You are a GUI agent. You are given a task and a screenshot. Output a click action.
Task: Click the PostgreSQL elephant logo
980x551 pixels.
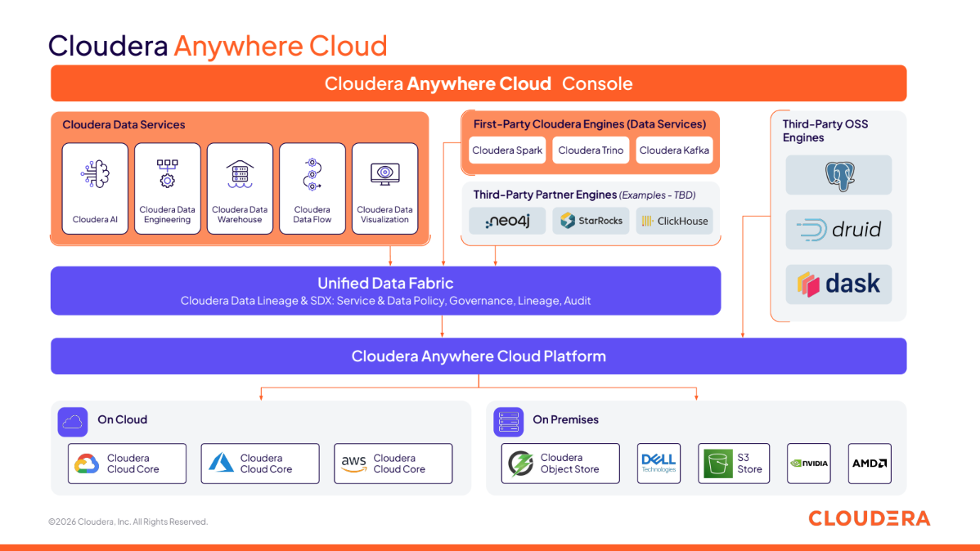click(x=838, y=176)
